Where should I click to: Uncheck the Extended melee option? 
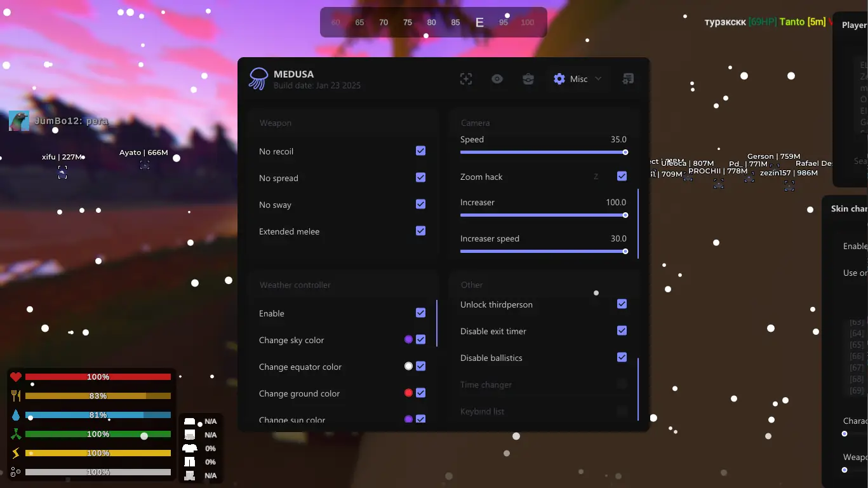(420, 231)
